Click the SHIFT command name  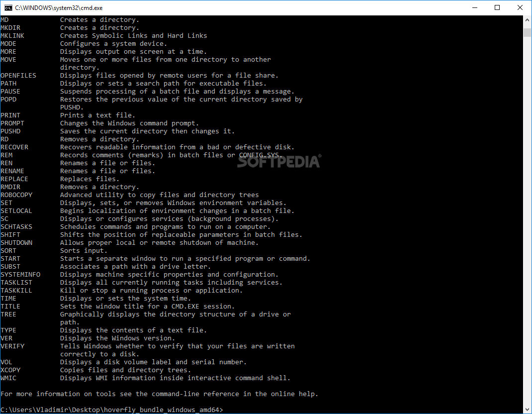click(10, 235)
